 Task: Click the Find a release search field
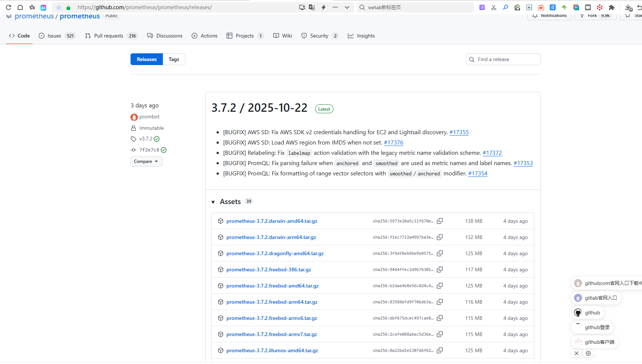point(503,59)
